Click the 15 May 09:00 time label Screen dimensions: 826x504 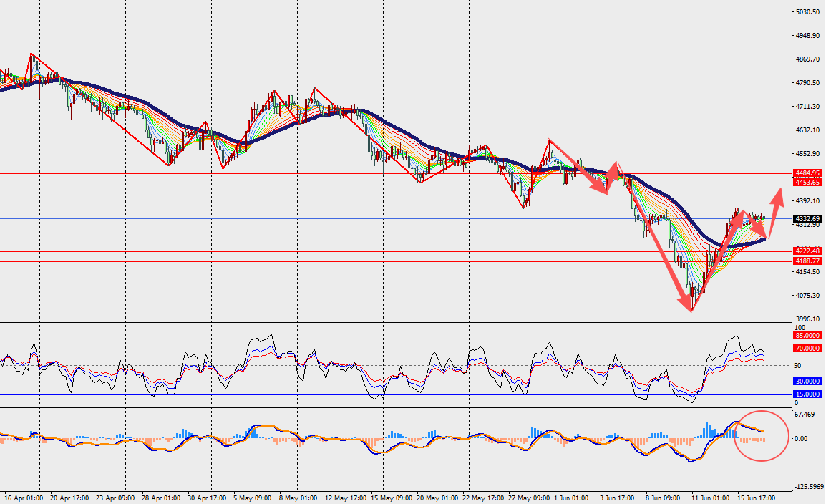(392, 498)
